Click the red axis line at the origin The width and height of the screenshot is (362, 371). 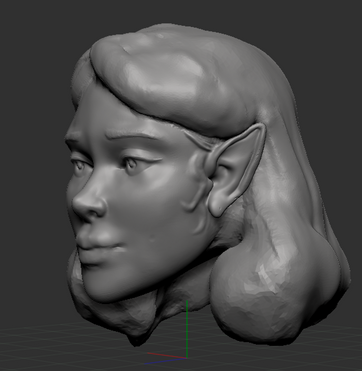click(167, 355)
